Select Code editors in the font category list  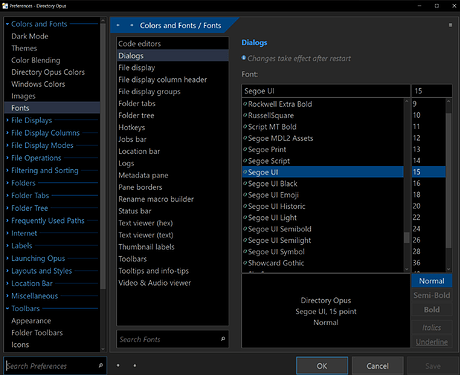pos(172,44)
